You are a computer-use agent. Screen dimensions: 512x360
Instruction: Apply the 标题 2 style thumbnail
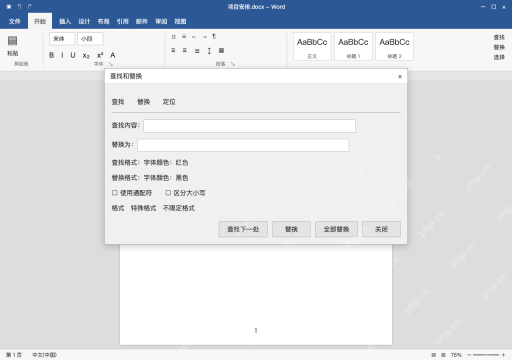coord(394,47)
